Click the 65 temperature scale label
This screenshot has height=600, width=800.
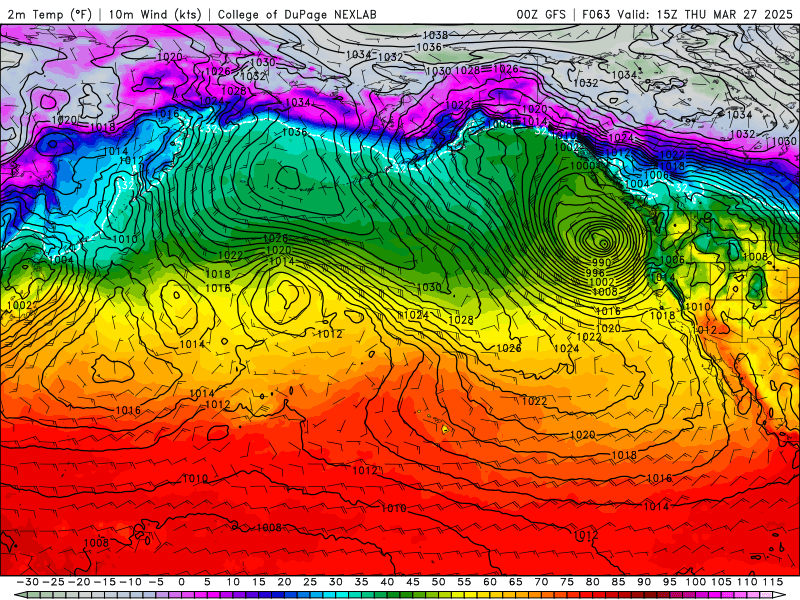pyautogui.click(x=515, y=582)
